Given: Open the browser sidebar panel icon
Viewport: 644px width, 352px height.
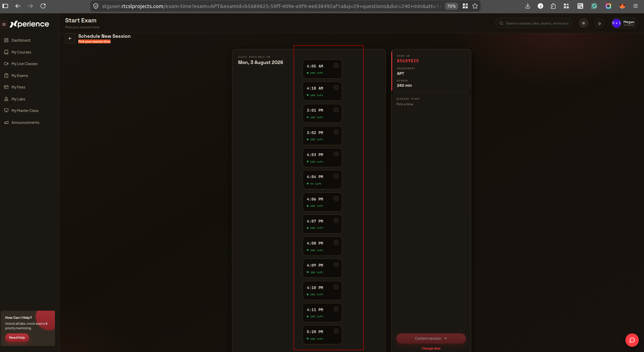Looking at the screenshot, I should point(5,6).
